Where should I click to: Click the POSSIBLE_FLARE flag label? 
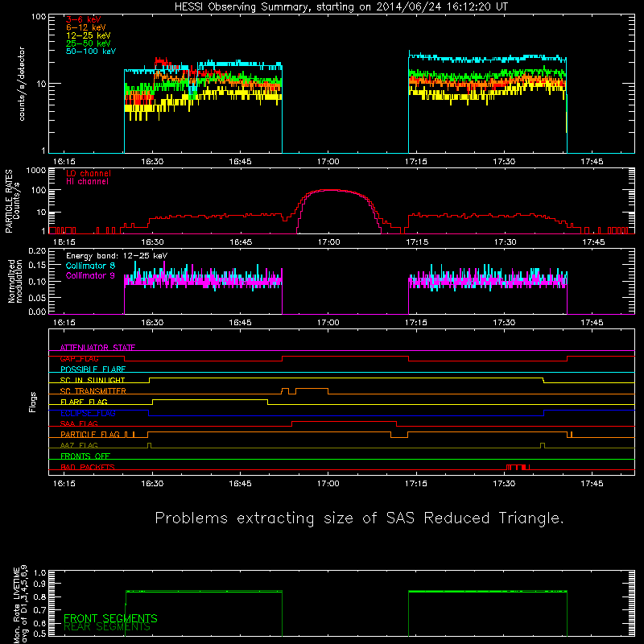(x=93, y=369)
